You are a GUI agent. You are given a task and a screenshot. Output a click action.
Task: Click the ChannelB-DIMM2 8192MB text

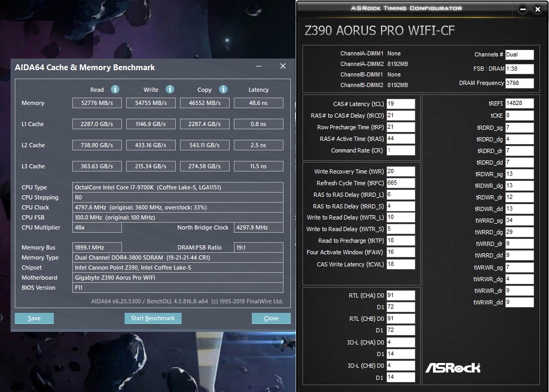(x=374, y=85)
